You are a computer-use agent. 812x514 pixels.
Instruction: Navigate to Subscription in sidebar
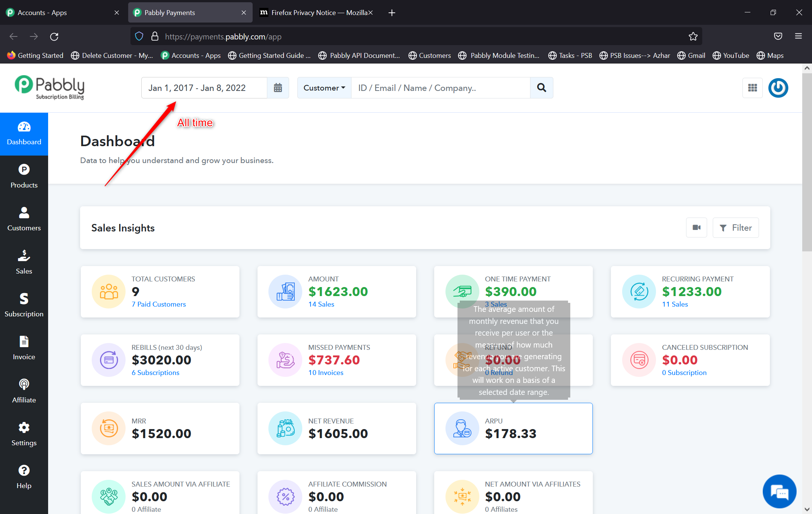pyautogui.click(x=24, y=305)
